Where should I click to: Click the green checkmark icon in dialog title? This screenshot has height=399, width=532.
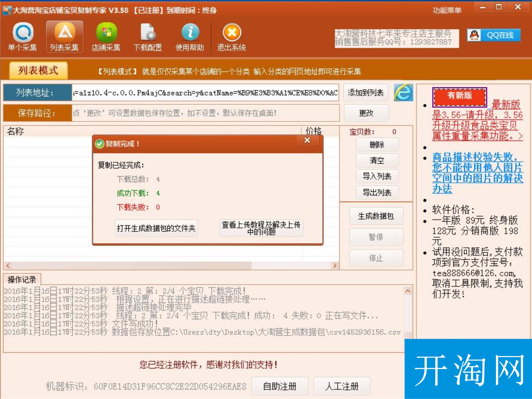coord(99,144)
